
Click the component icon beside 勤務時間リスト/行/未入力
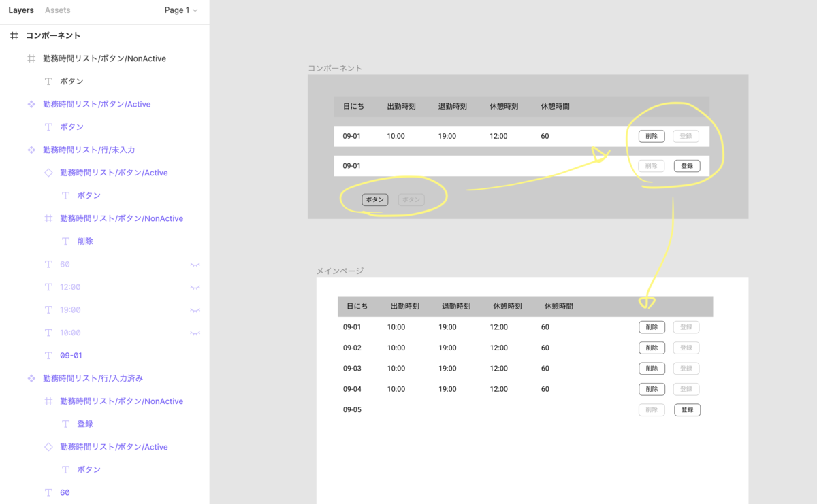pyautogui.click(x=31, y=150)
